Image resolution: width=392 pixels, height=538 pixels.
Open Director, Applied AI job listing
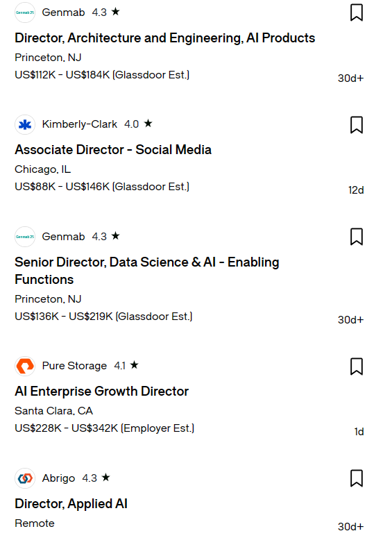click(x=71, y=504)
